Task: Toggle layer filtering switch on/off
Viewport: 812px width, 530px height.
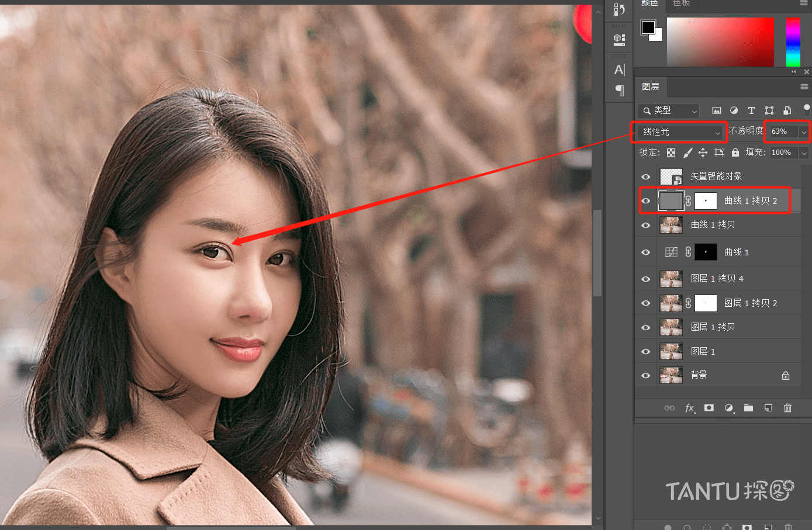Action: click(x=807, y=110)
